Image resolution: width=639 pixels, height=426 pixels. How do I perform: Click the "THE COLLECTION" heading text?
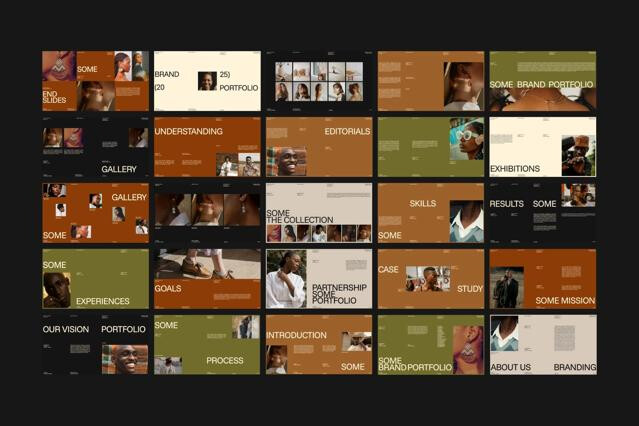(x=300, y=220)
